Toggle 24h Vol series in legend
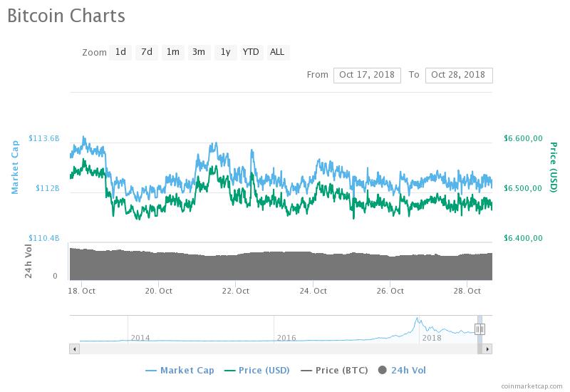Screen dimensions: 570x392 402,370
